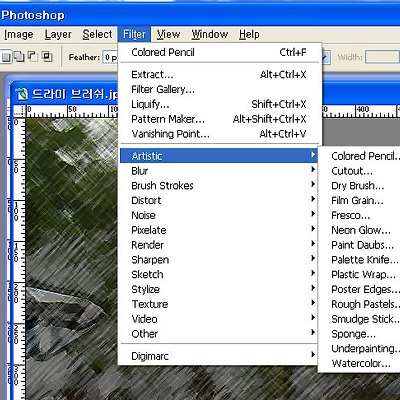Click the Feather value input field
Viewport: 400px width, 400px height.
pos(110,57)
